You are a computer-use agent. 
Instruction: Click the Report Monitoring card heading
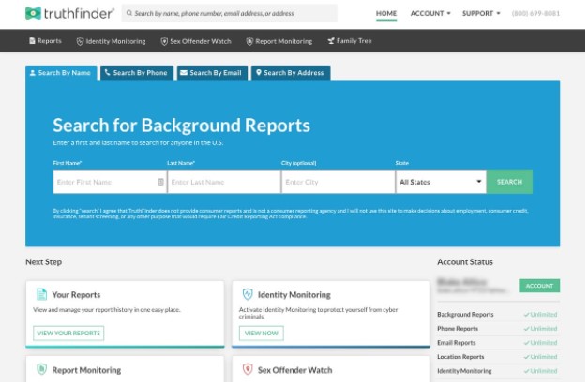tap(86, 370)
